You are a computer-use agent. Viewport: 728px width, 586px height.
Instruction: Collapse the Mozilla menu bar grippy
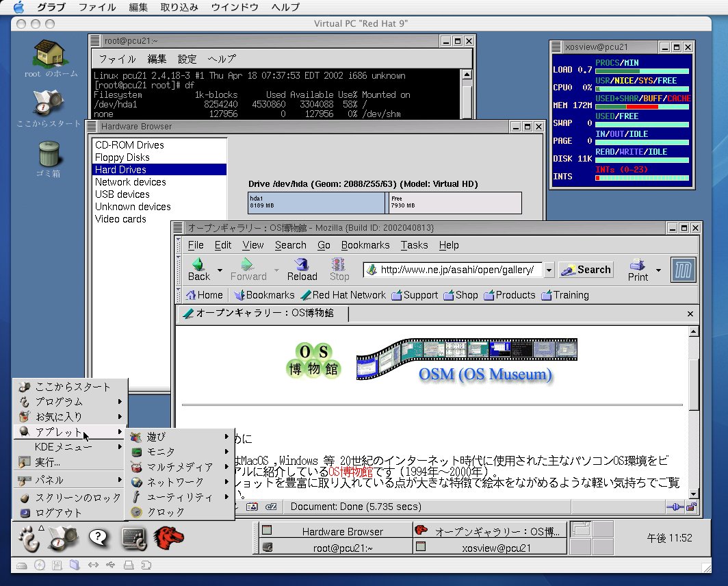coord(179,245)
